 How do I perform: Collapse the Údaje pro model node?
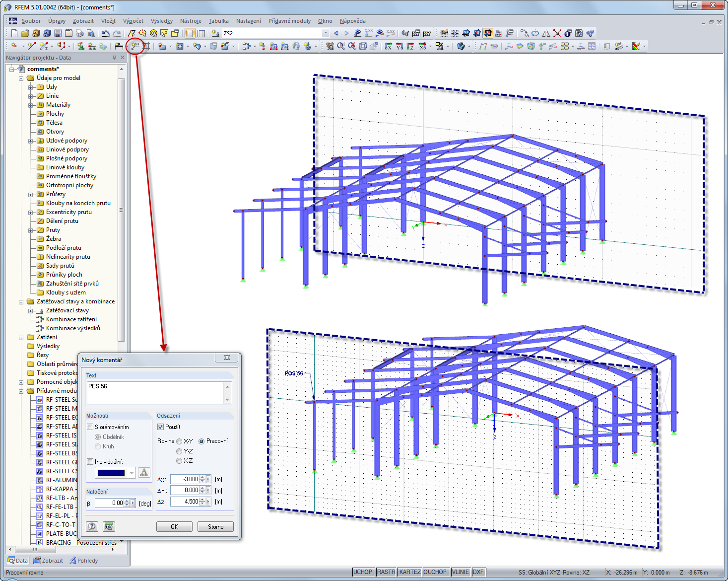21,78
